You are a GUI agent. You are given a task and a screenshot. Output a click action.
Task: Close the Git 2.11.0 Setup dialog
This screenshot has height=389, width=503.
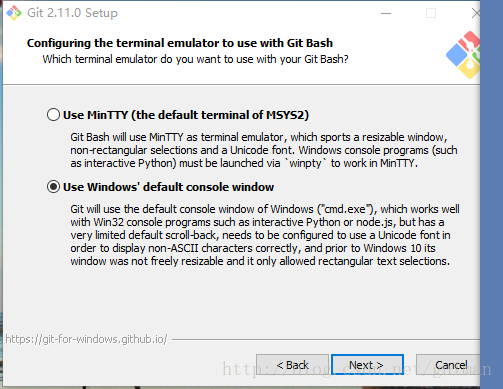(x=476, y=13)
